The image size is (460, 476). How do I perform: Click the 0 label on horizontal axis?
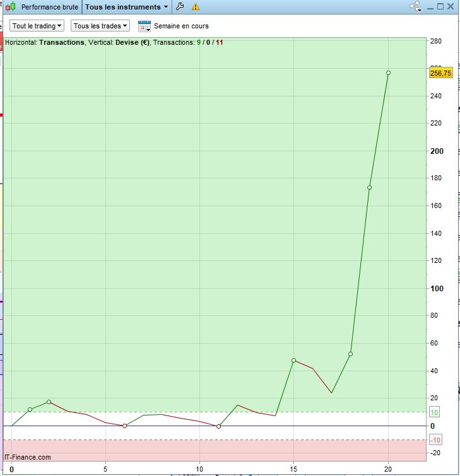(x=11, y=470)
